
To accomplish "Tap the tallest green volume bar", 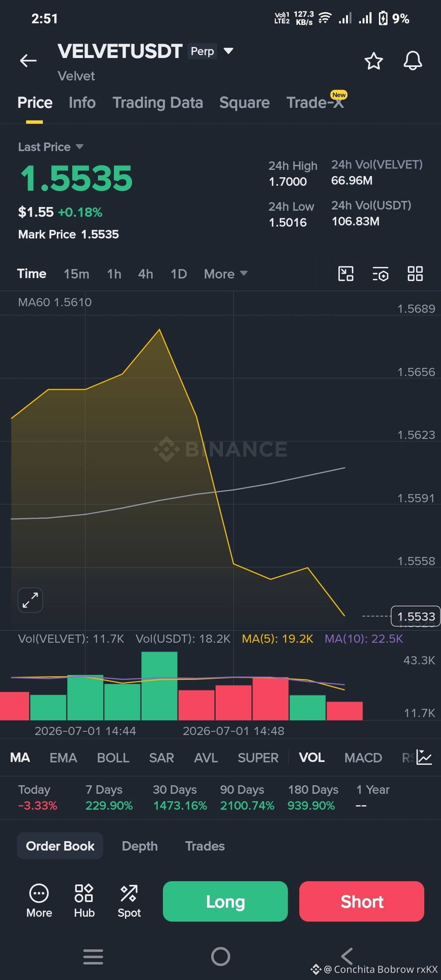I will pyautogui.click(x=159, y=686).
